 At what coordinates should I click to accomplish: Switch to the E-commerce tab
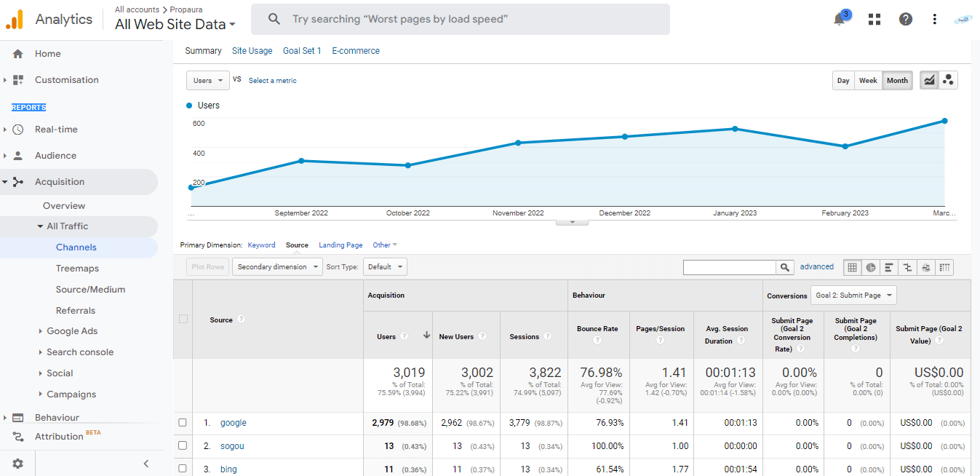point(356,50)
